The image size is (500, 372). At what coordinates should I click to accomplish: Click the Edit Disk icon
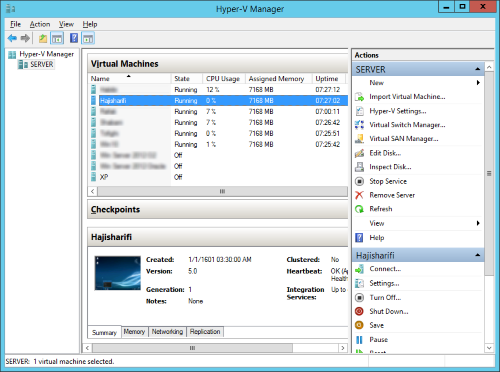coord(359,153)
